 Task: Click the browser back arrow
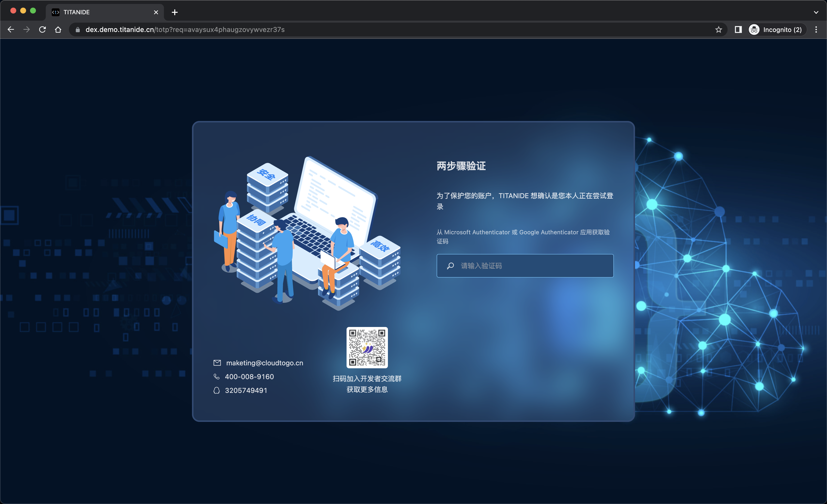[11, 30]
